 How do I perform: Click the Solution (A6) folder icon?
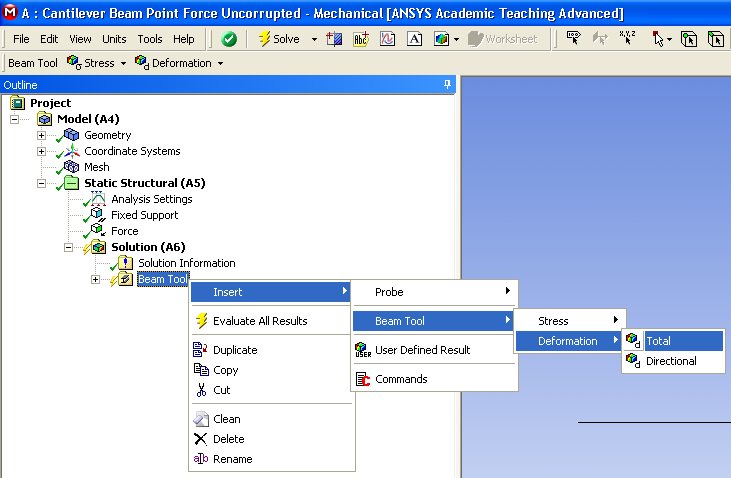[98, 247]
